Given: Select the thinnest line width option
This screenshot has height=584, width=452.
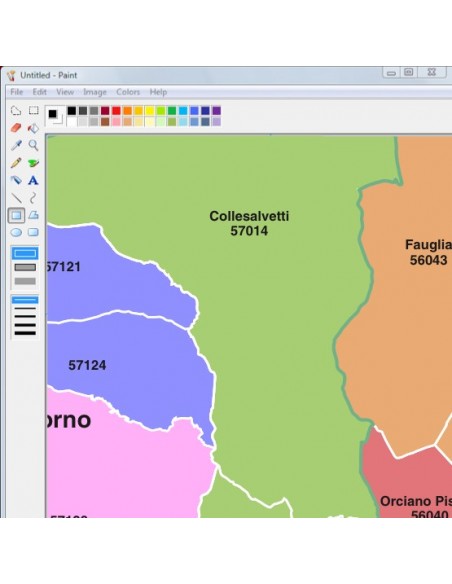Looking at the screenshot, I should click(x=25, y=300).
